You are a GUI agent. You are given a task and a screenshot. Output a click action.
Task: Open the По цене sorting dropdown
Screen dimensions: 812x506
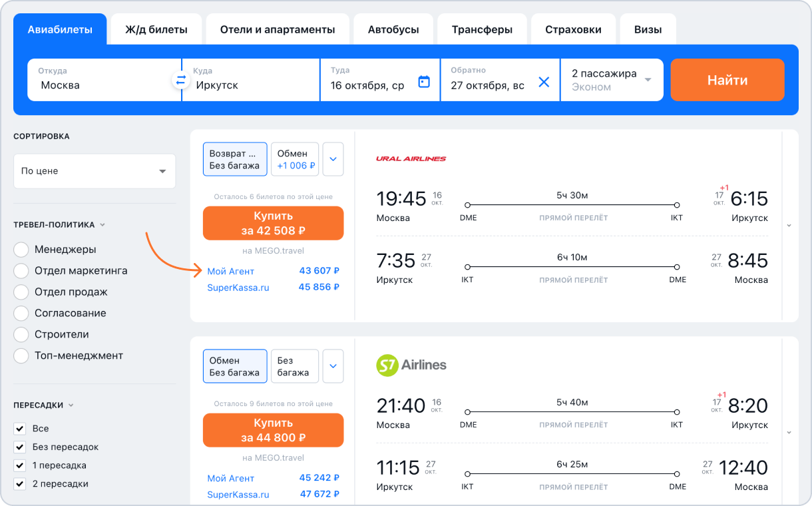click(x=95, y=171)
